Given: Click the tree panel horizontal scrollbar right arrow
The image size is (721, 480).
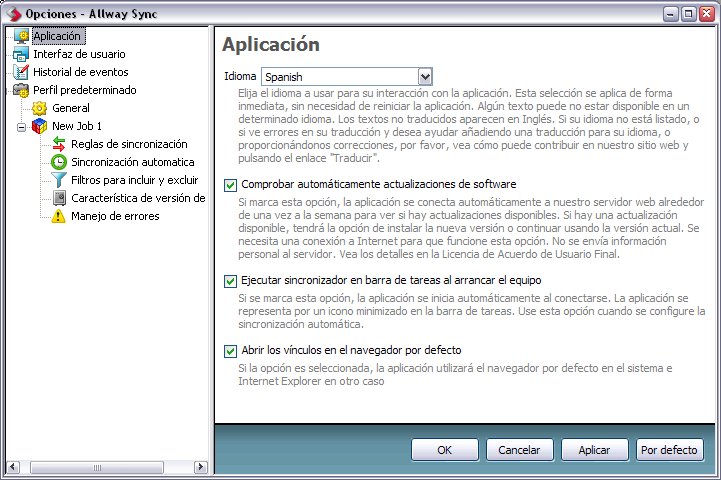Looking at the screenshot, I should coord(200,467).
